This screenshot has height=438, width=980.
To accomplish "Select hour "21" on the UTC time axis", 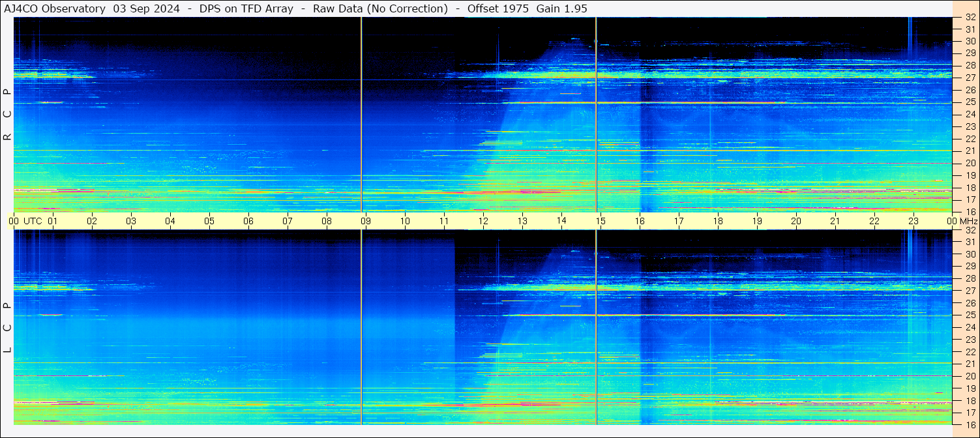I will pyautogui.click(x=835, y=221).
